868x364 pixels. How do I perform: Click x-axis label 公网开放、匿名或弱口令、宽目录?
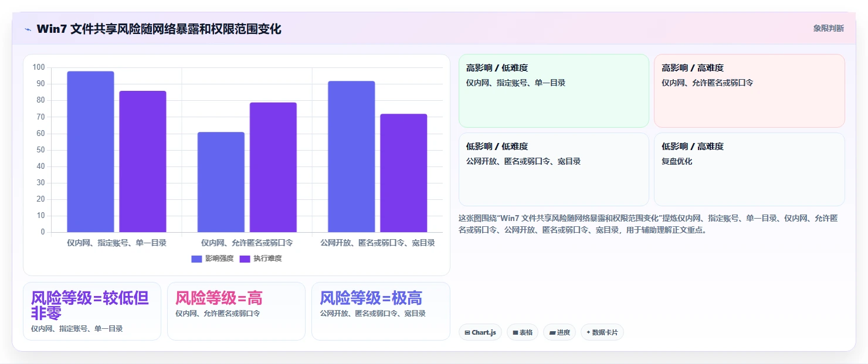tap(378, 243)
